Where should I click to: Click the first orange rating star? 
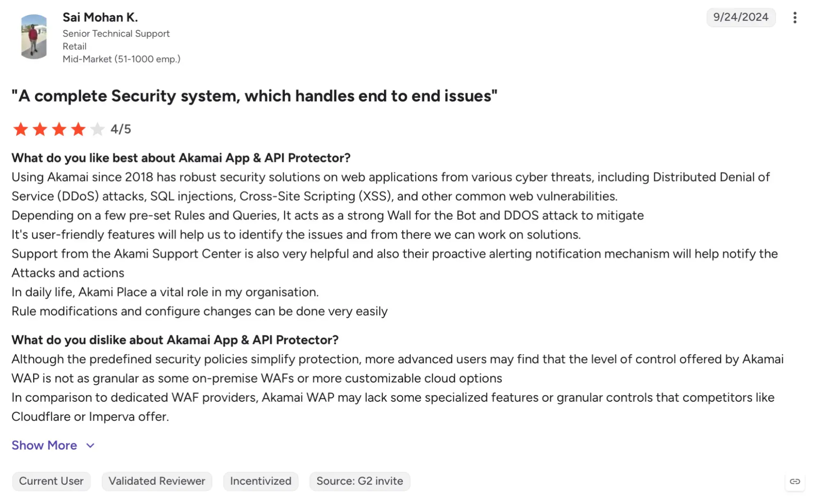click(20, 129)
